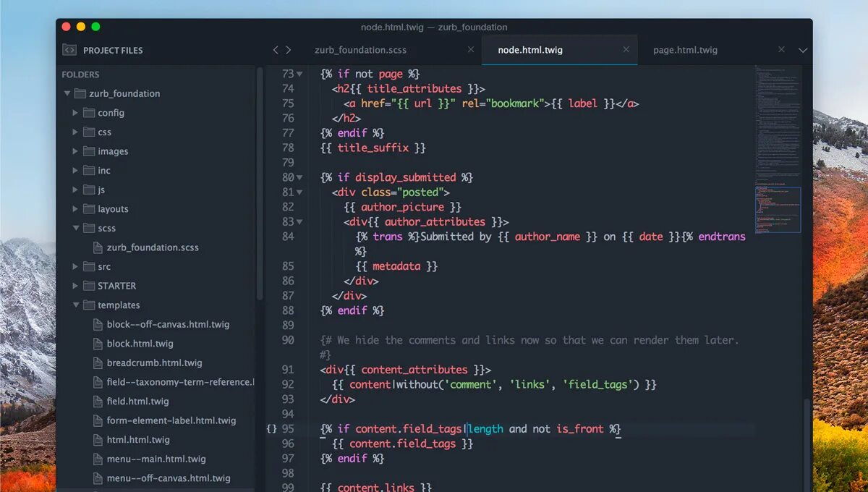
Task: Fold the code block at line 80
Action: click(x=299, y=177)
